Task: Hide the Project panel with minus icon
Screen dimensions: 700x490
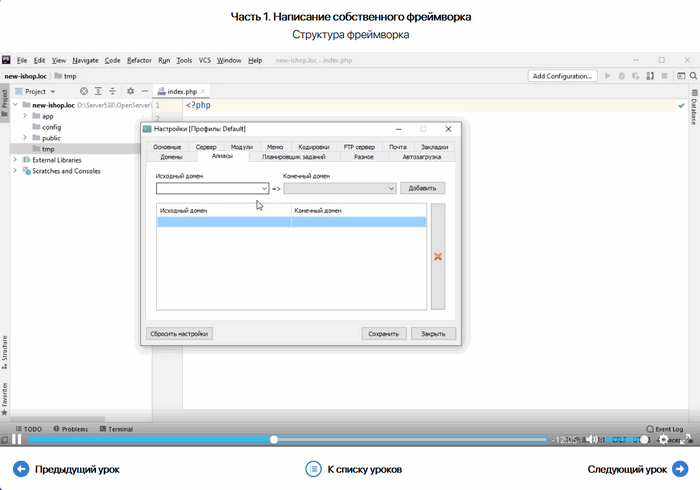Action: click(145, 91)
